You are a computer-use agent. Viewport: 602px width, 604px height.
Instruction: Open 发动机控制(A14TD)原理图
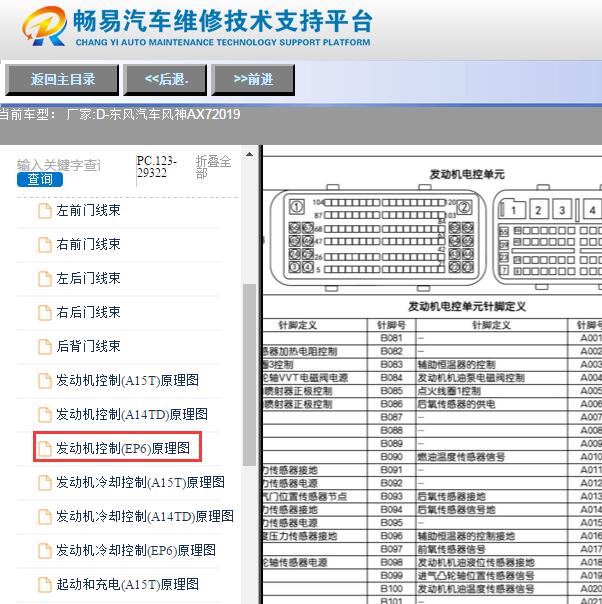tap(132, 414)
